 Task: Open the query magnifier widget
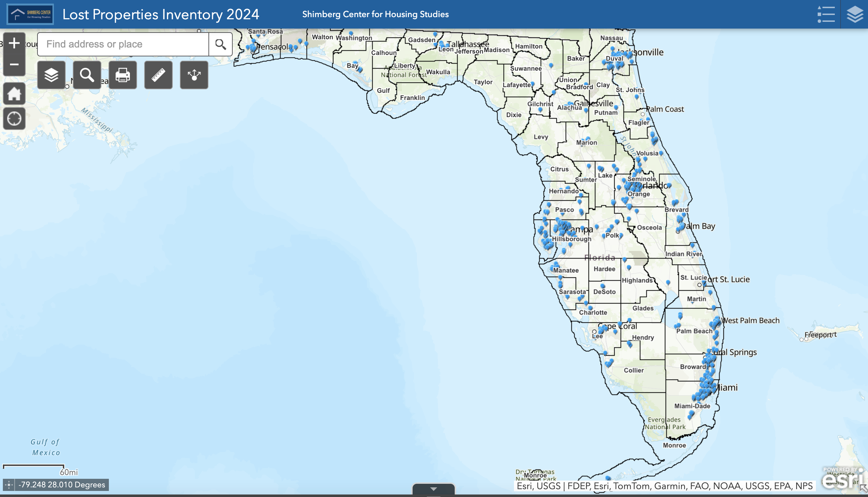[x=87, y=75]
